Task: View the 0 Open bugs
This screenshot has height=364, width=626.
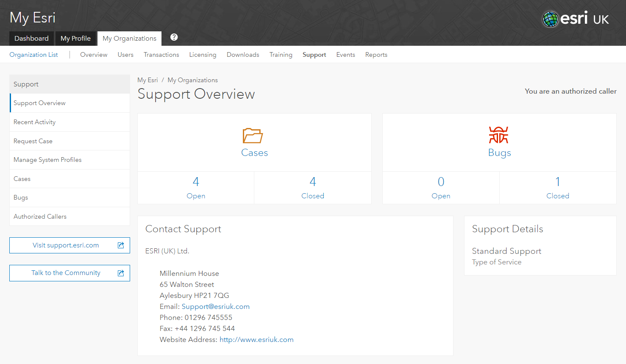Action: [x=441, y=188]
